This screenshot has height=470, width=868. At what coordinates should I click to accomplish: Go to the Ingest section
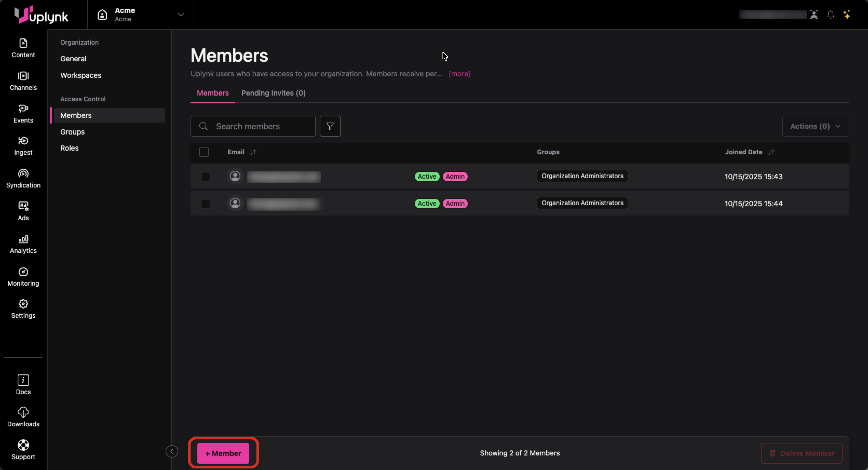point(23,146)
